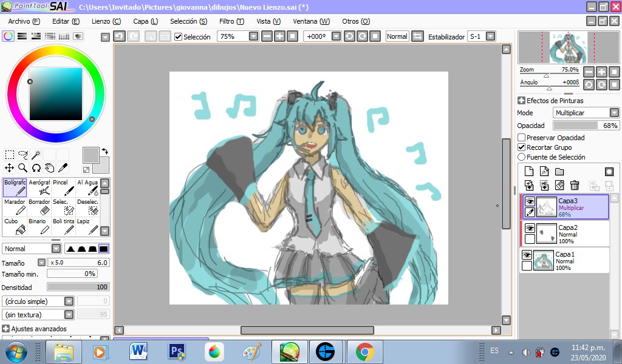The height and width of the screenshot is (364, 622).
Task: Open the Estabilizador S-1 dropdown
Action: coord(491,36)
